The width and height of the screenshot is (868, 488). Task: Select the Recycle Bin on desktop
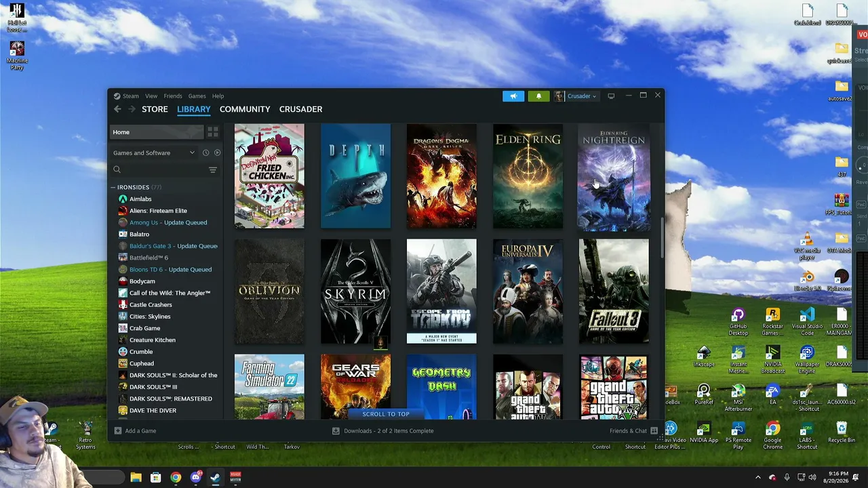click(842, 434)
